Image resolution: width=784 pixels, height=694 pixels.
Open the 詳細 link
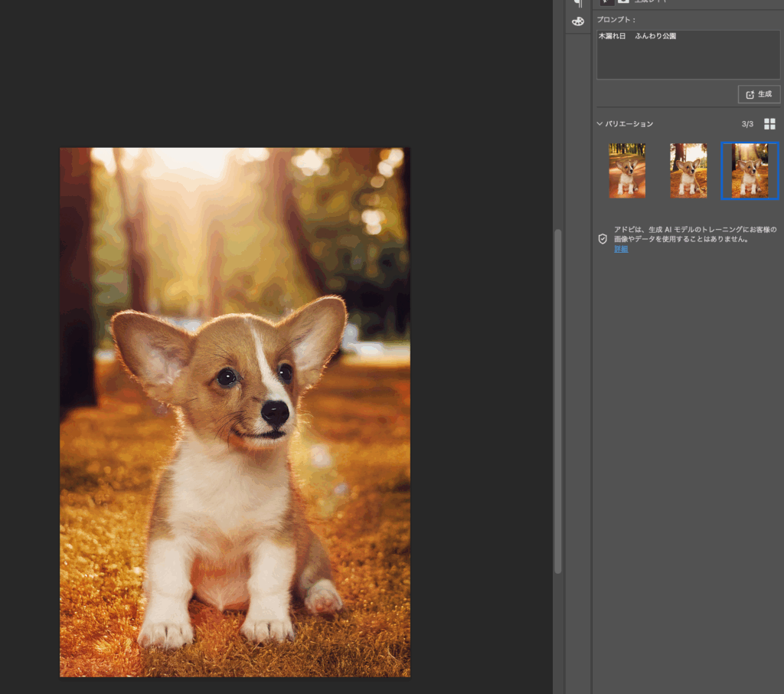pos(620,249)
